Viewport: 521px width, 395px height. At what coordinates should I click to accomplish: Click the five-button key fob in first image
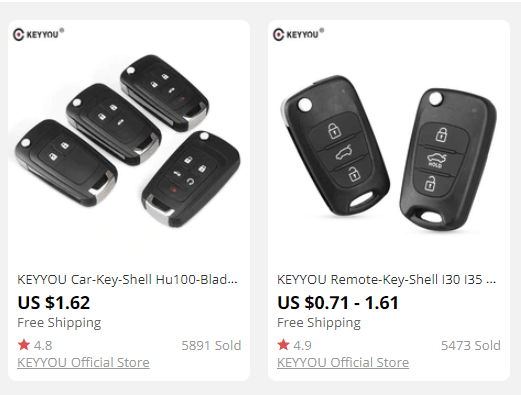pos(191,180)
